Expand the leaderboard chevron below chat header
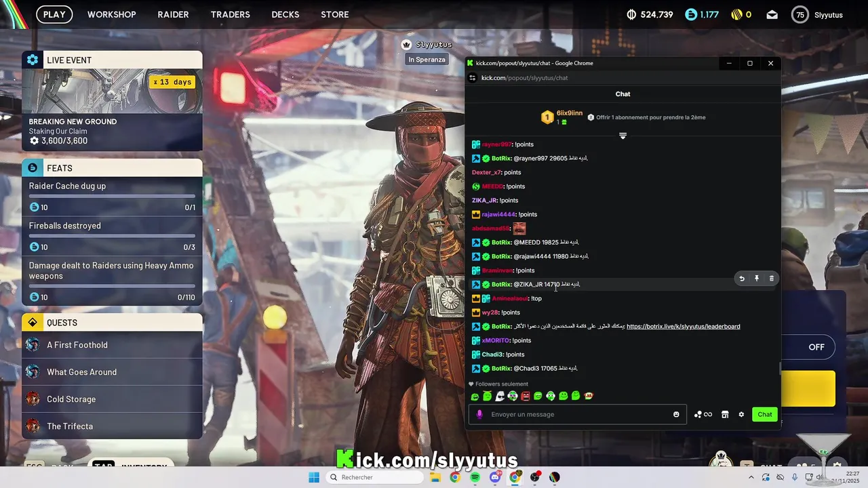868x488 pixels. click(623, 136)
